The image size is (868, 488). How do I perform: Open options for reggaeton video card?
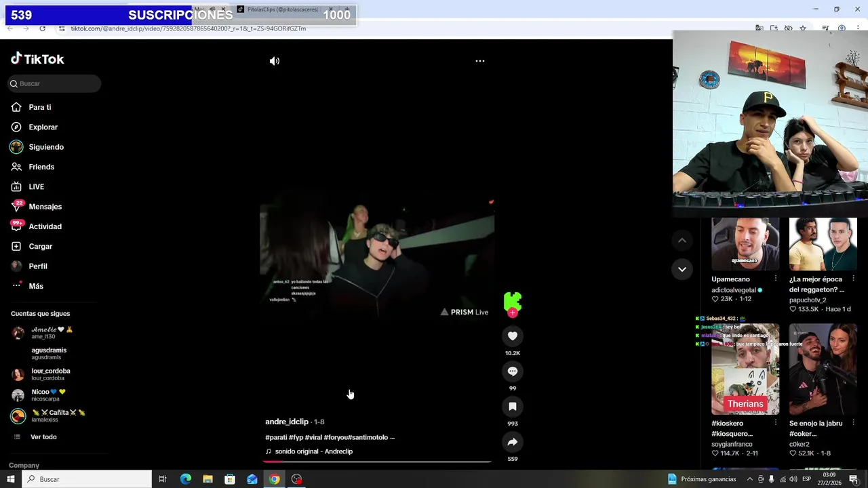click(853, 279)
